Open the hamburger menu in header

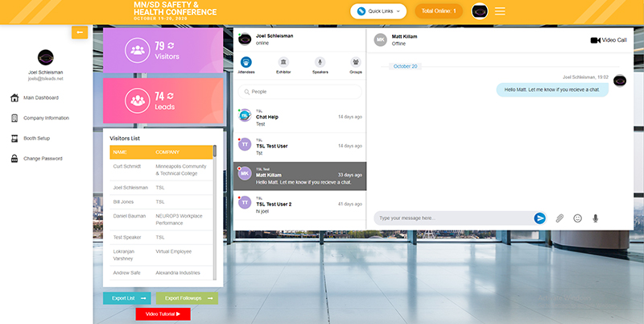(500, 11)
